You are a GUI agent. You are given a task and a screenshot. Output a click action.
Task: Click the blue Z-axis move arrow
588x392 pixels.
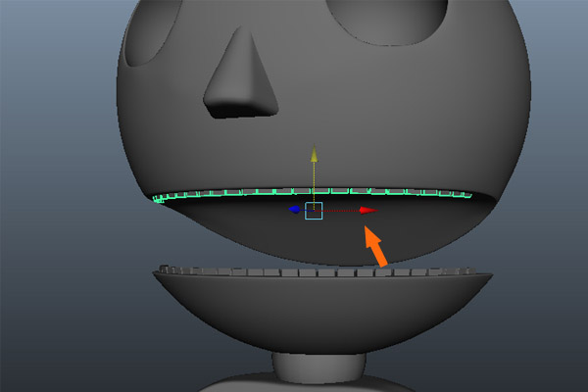click(294, 210)
